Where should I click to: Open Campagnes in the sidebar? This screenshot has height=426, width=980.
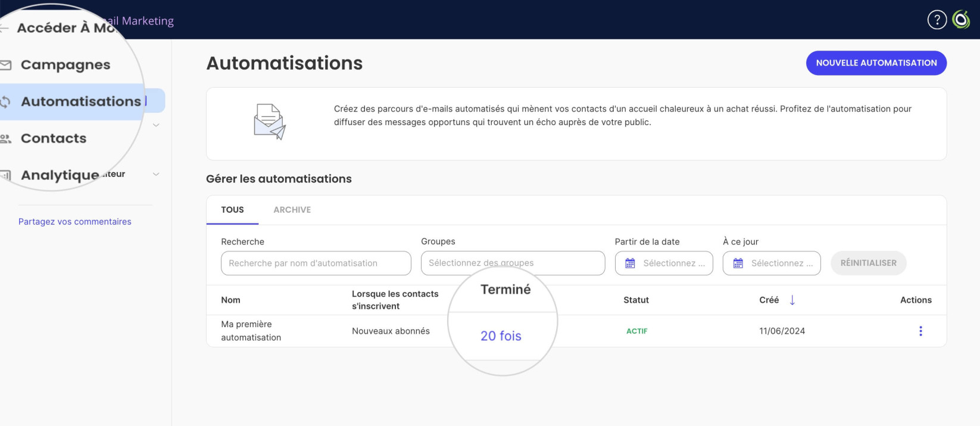(65, 64)
